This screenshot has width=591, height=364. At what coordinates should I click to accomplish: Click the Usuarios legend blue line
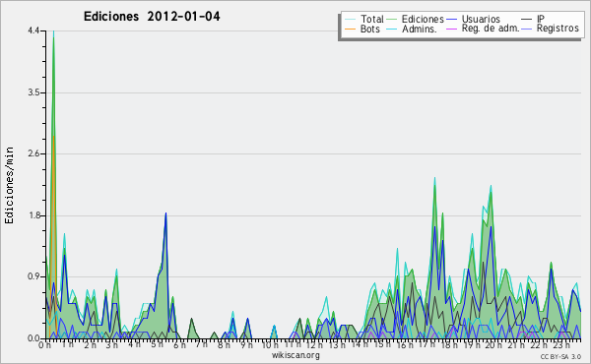(x=452, y=20)
